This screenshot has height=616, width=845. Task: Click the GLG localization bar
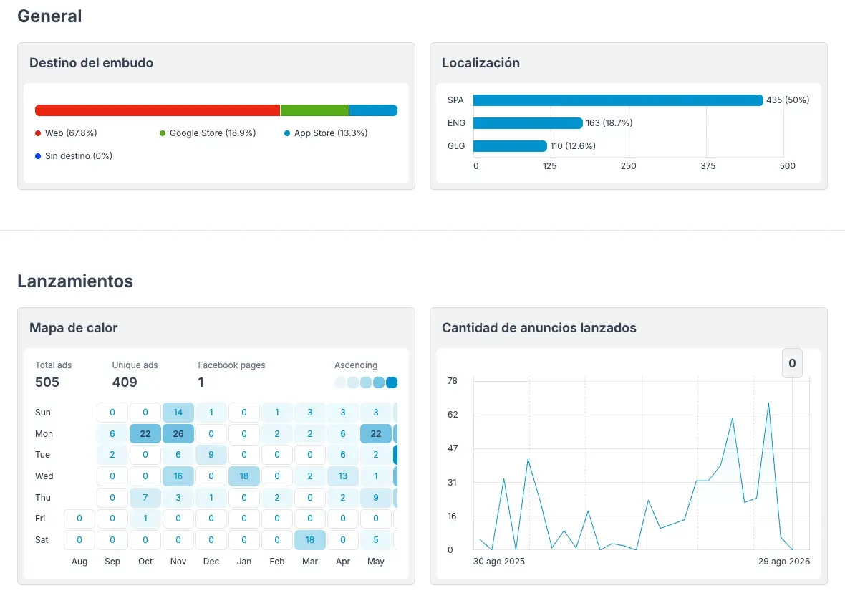point(510,146)
